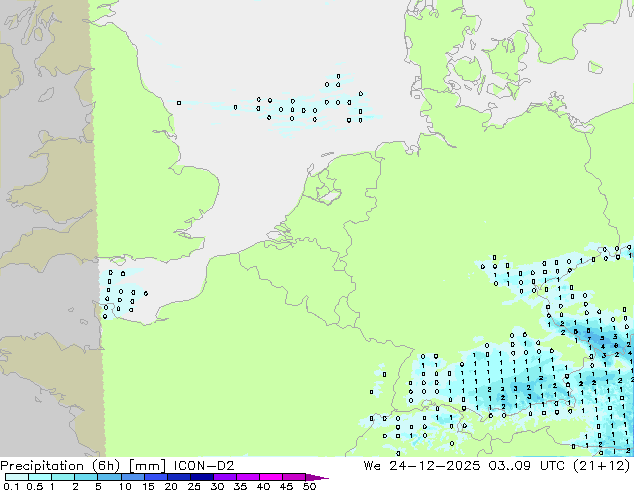634x490 pixels.
Task: Click the forecast offset '(21+12)' text
Action: [x=604, y=466]
